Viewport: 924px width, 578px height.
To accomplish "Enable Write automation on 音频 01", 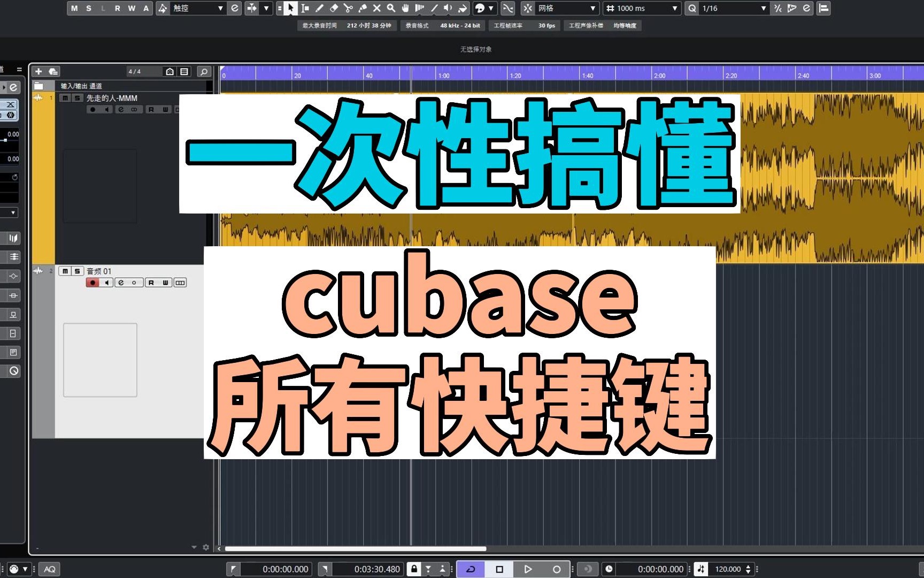I will pos(165,283).
